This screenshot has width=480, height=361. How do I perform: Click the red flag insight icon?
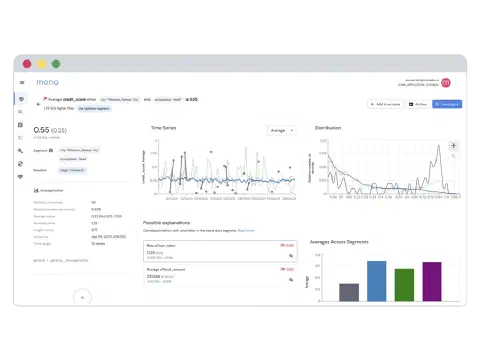45,99
